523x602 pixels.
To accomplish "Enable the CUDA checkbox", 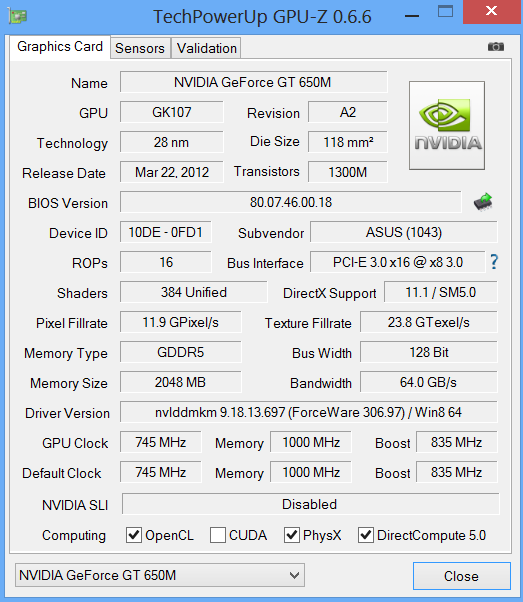I will [x=218, y=535].
